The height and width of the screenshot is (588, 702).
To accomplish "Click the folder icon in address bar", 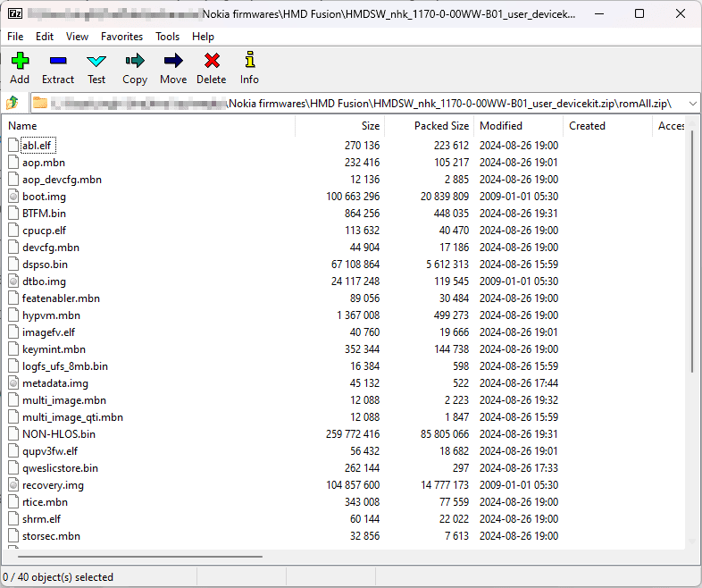I will pos(40,103).
